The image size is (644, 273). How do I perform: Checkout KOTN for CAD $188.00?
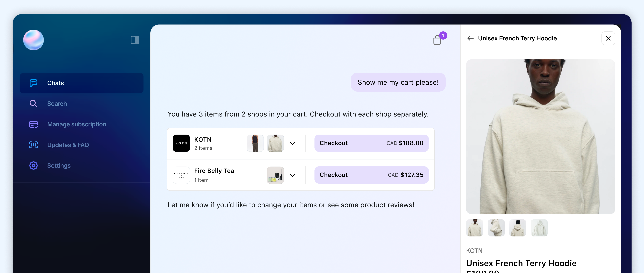tap(371, 143)
